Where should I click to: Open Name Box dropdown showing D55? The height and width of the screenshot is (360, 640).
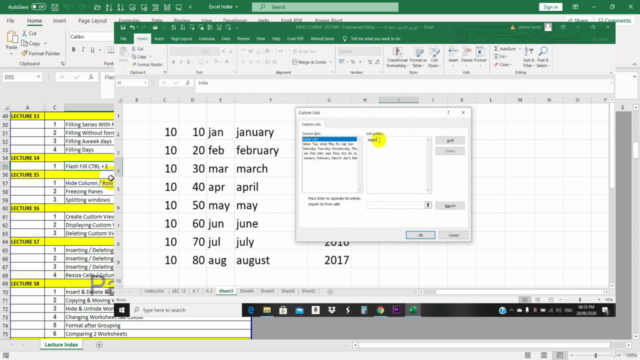(x=38, y=77)
